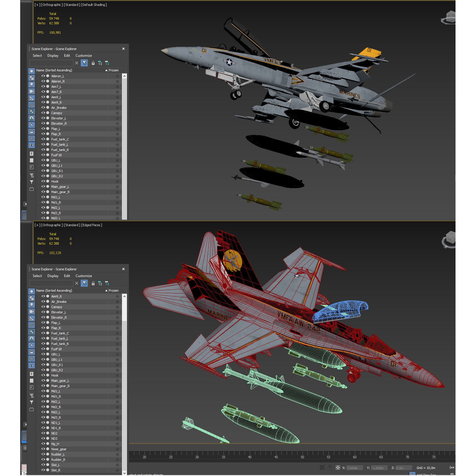Viewport: 476px width, 476px height.
Task: Click the Display Cameras icon in Scene Explorer
Action: 32,91
